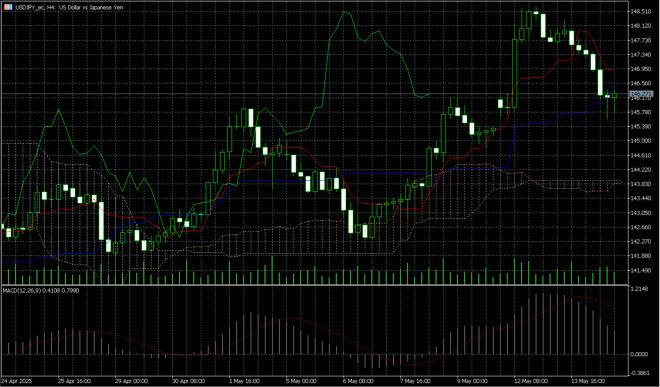This screenshot has width=660, height=387.
Task: Click the 144.220 price axis label
Action: pos(641,170)
